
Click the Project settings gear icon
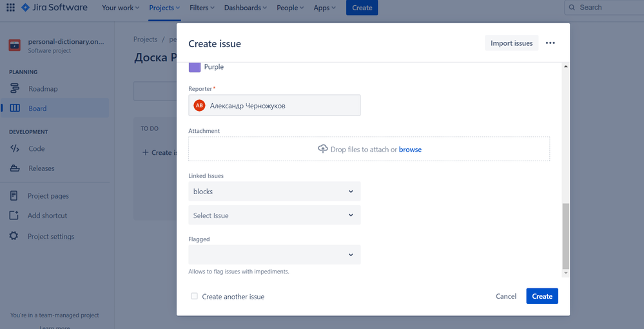pos(14,236)
